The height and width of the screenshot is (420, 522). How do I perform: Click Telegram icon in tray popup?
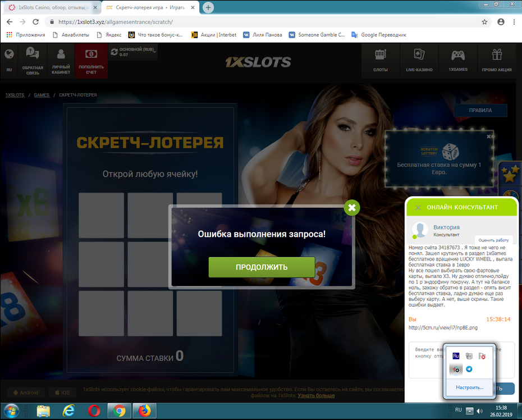coord(469,369)
